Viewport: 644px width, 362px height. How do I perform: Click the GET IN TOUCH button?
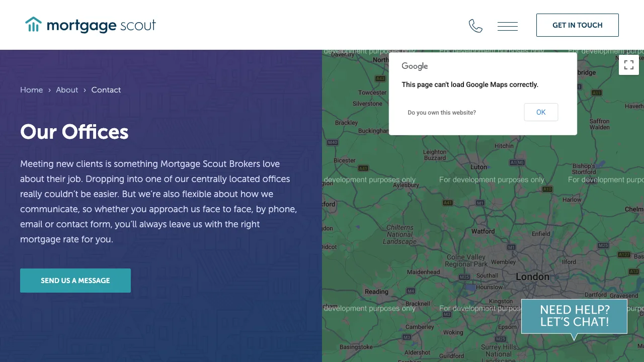pos(577,25)
